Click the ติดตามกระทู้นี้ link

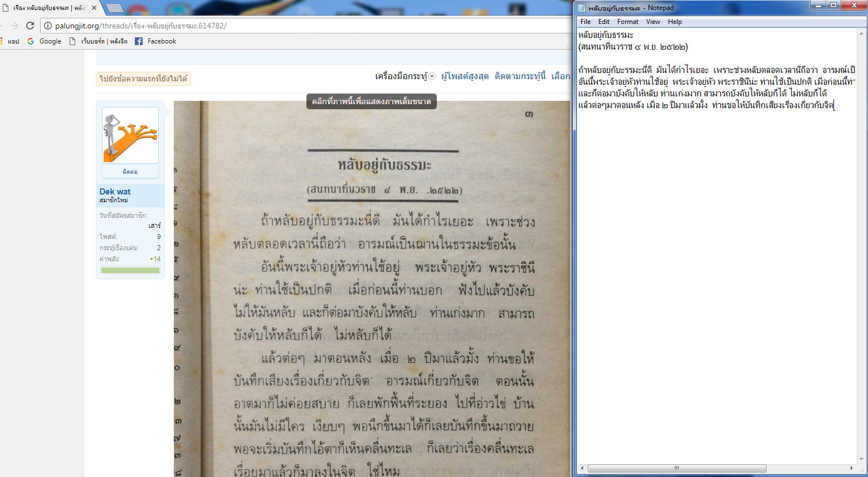tap(520, 76)
